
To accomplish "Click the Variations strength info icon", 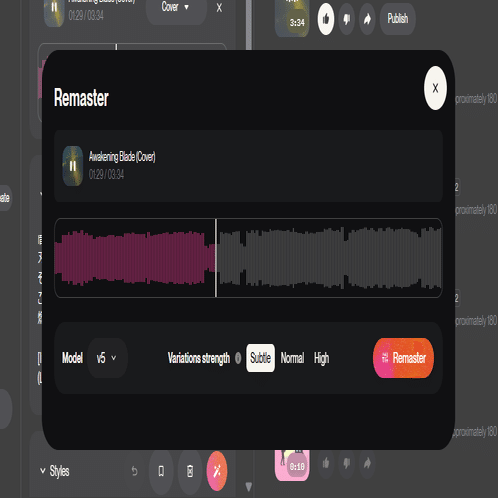I will pyautogui.click(x=238, y=358).
